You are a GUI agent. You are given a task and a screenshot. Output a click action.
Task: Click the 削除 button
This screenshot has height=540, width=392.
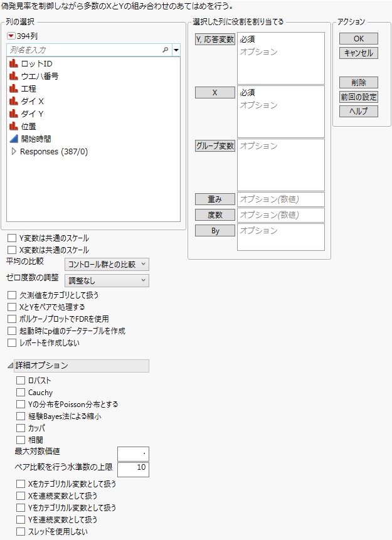[359, 83]
